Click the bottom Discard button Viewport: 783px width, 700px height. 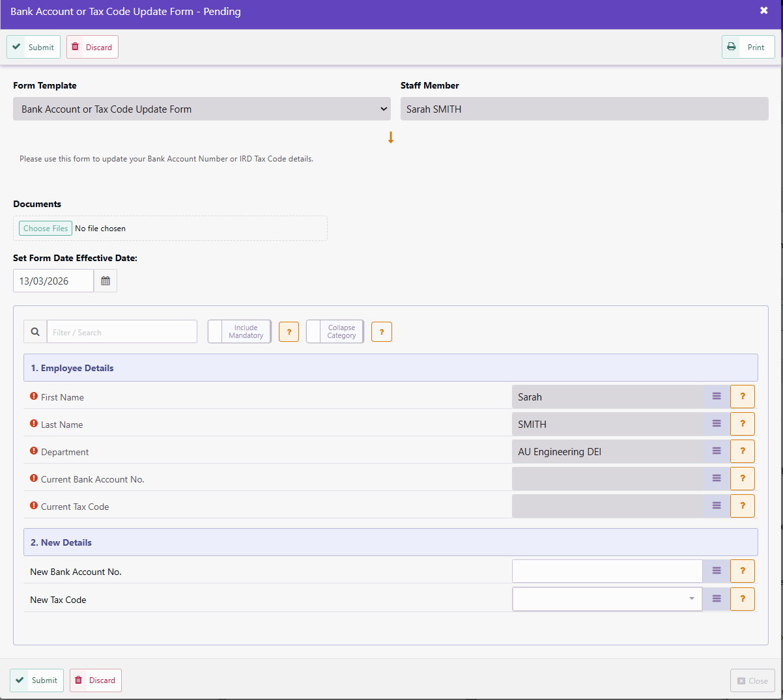click(95, 680)
